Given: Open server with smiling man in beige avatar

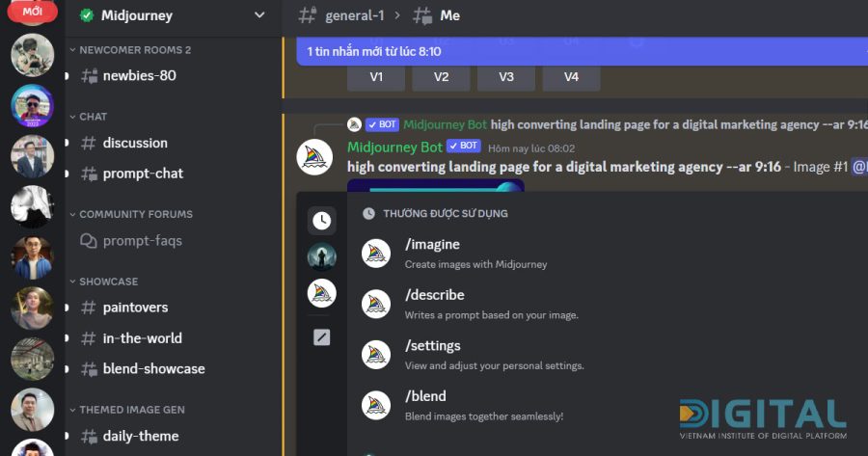Looking at the screenshot, I should [32, 308].
